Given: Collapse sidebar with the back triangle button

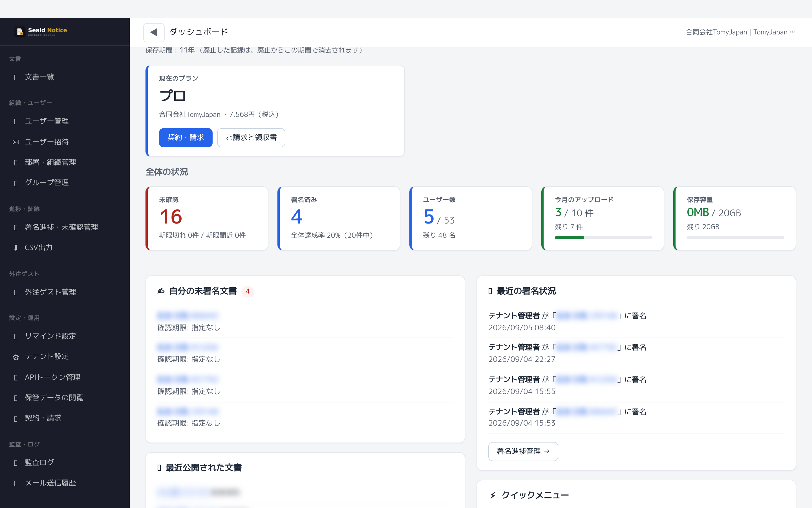Looking at the screenshot, I should tap(154, 32).
